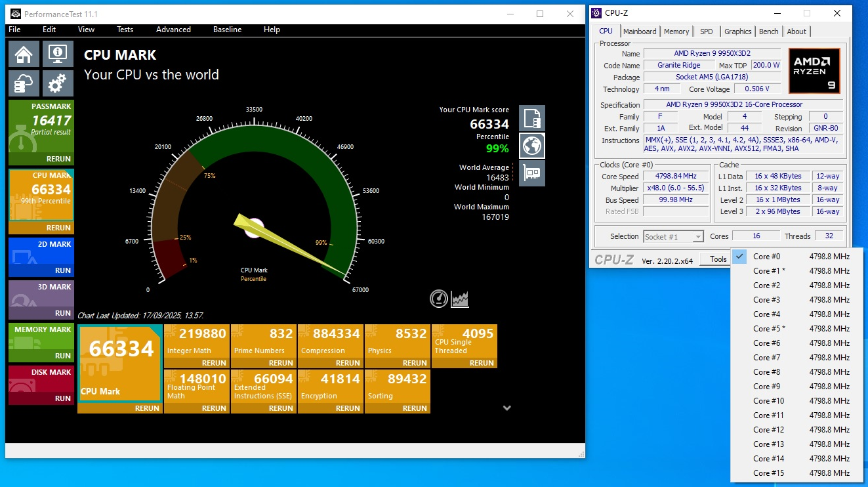The width and height of the screenshot is (868, 487).
Task: Rerun the Prime Numbers test
Action: point(281,363)
